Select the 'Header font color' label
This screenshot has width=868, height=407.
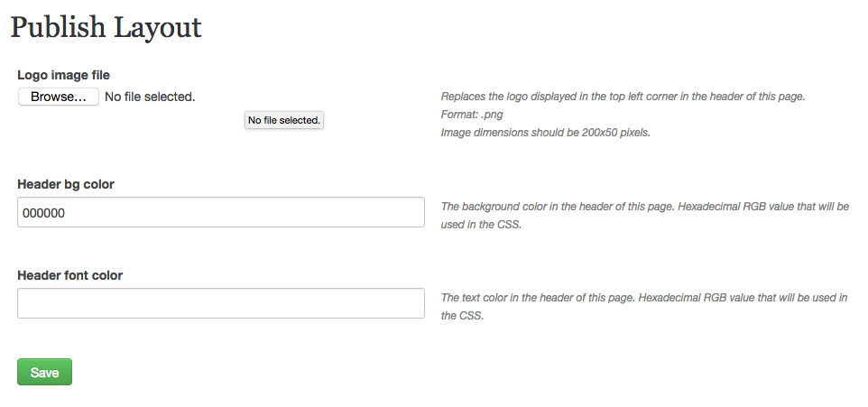coord(69,275)
